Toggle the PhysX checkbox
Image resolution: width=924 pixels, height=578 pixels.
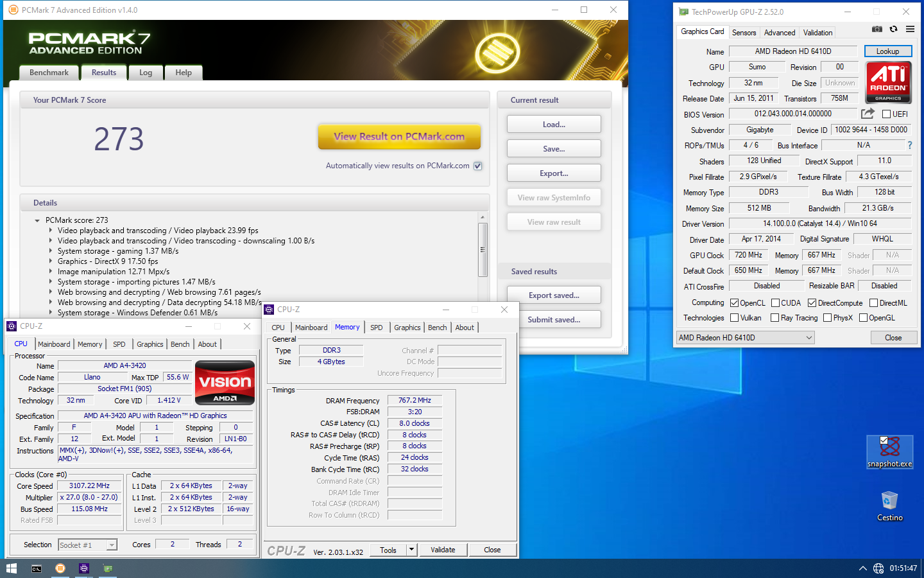coord(827,318)
